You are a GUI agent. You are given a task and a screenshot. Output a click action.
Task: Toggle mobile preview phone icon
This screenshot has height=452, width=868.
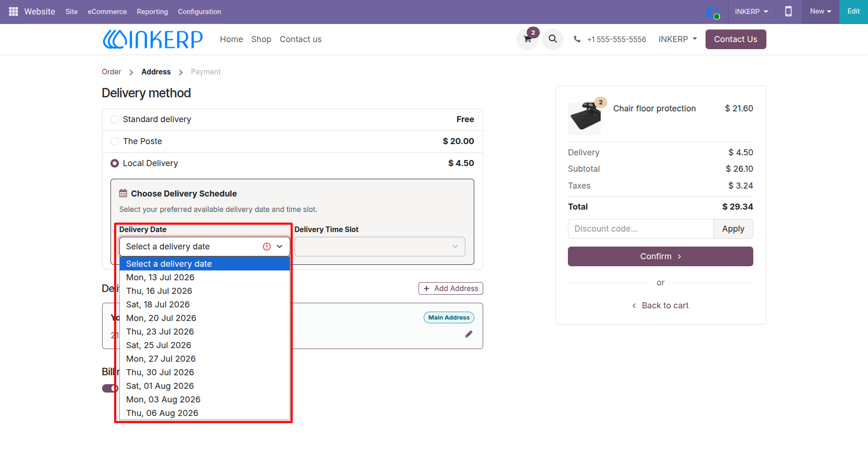[x=788, y=11]
